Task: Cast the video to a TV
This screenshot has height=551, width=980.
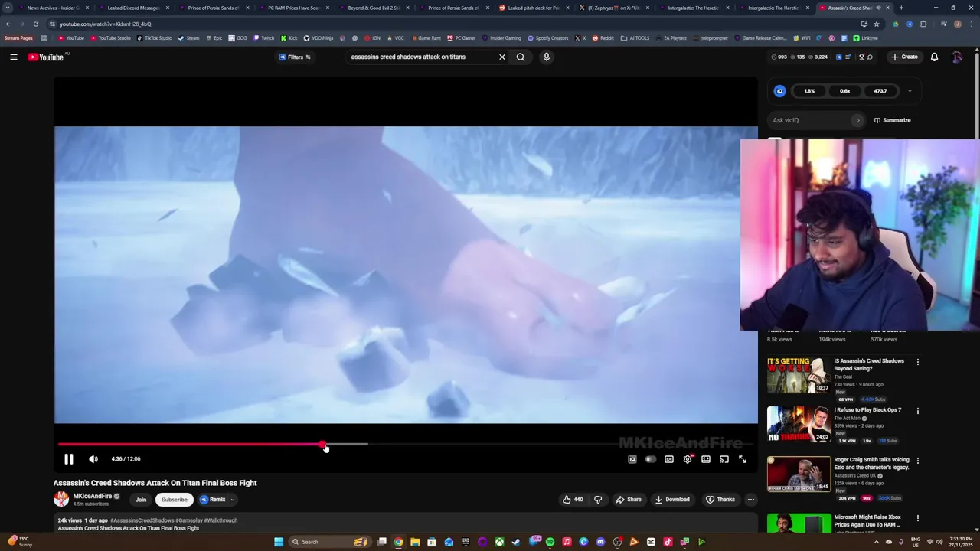Action: (x=724, y=459)
